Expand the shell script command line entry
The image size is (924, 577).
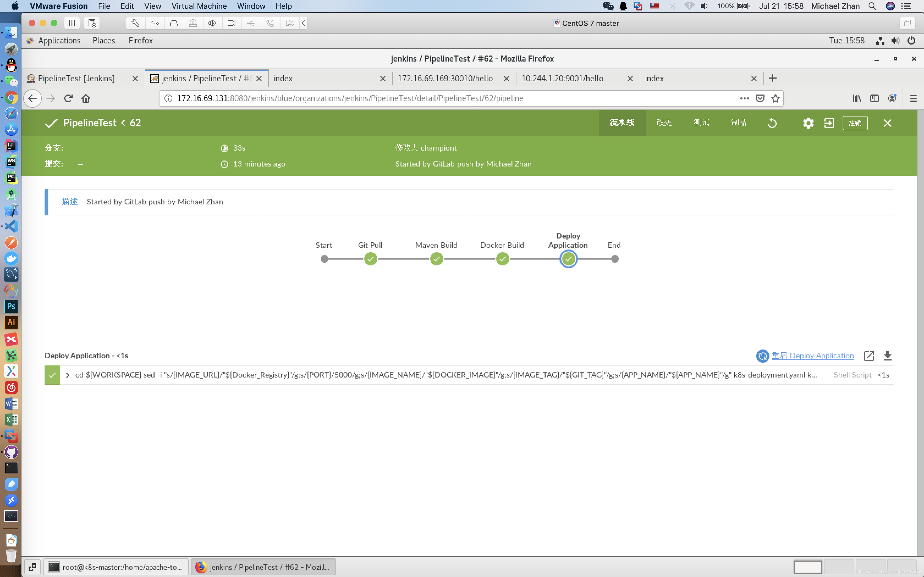click(x=67, y=374)
